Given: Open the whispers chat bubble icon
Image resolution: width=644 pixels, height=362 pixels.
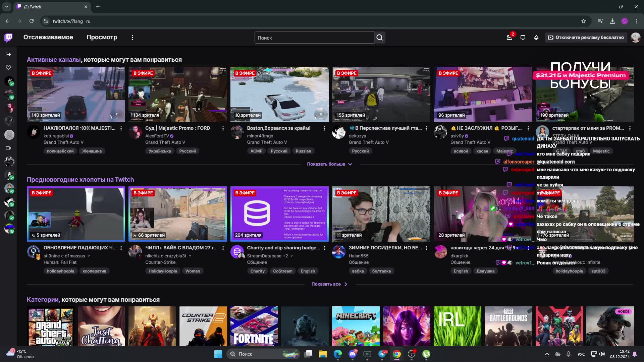Looking at the screenshot, I should (523, 38).
